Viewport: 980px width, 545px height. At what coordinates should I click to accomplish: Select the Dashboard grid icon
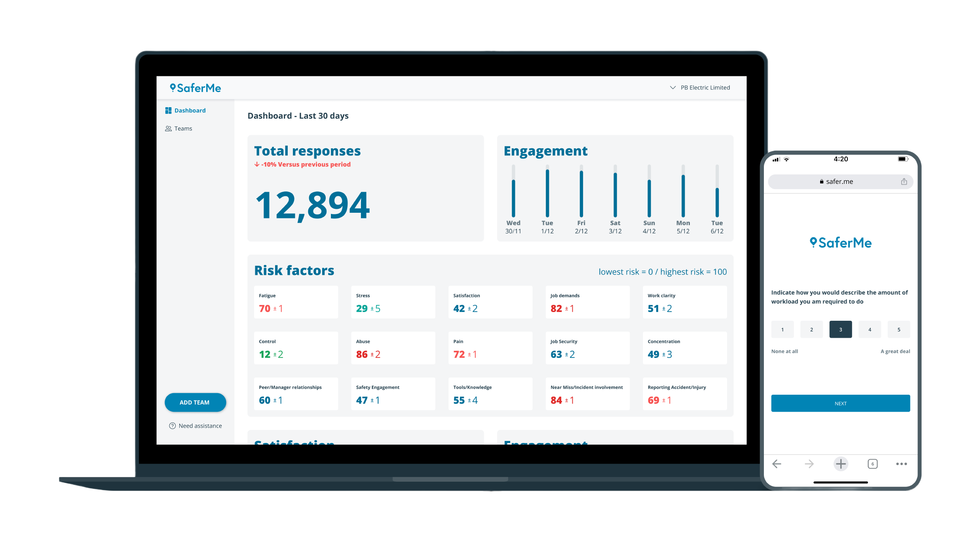coord(168,110)
